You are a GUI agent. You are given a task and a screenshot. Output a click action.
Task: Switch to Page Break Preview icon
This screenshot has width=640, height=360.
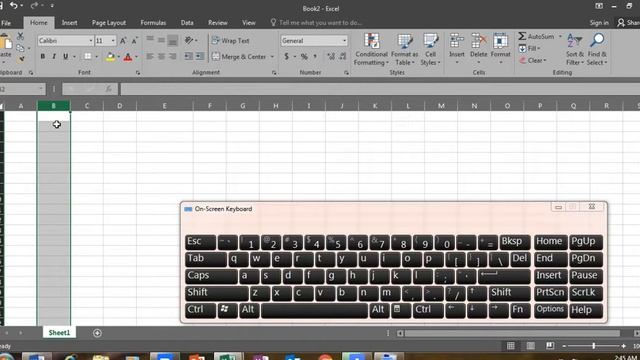[550, 346]
